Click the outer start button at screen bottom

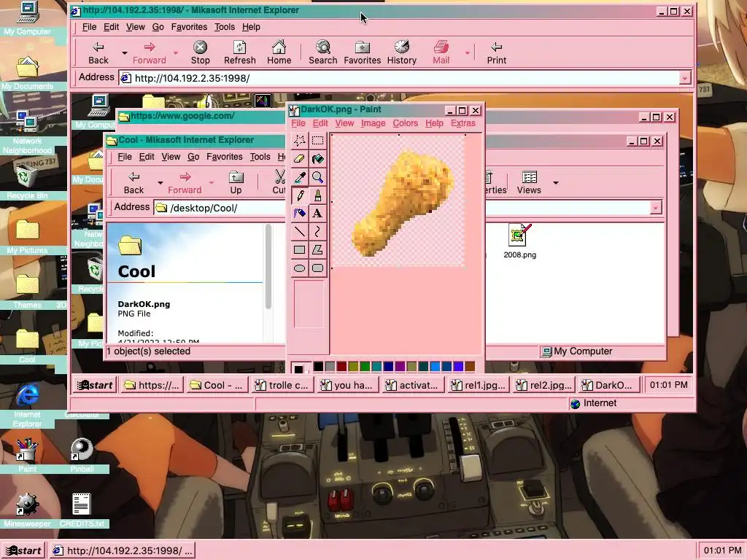point(24,551)
